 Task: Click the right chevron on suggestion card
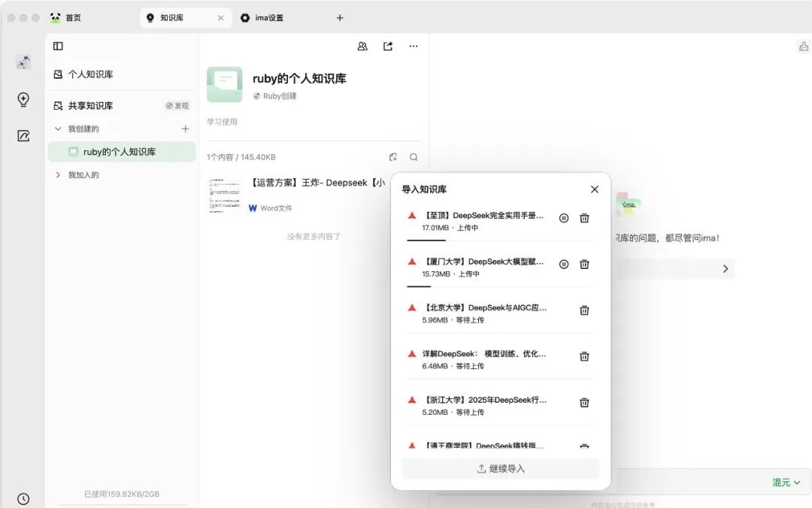coord(726,269)
